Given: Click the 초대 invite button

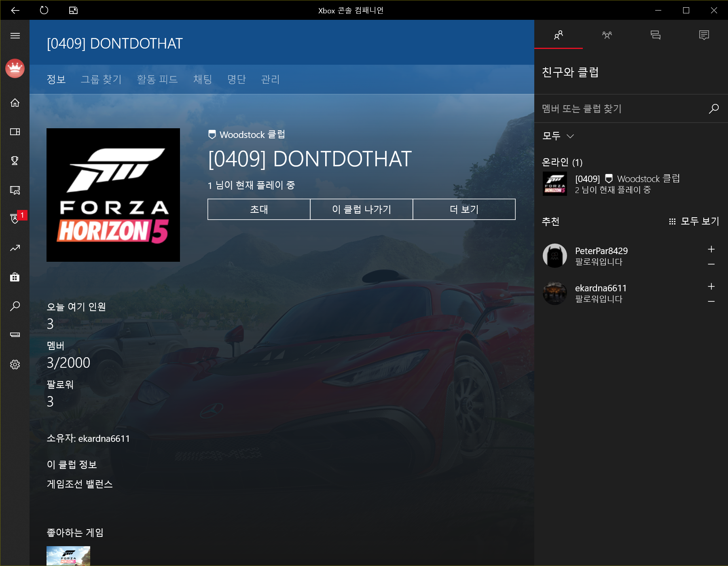Looking at the screenshot, I should click(259, 209).
